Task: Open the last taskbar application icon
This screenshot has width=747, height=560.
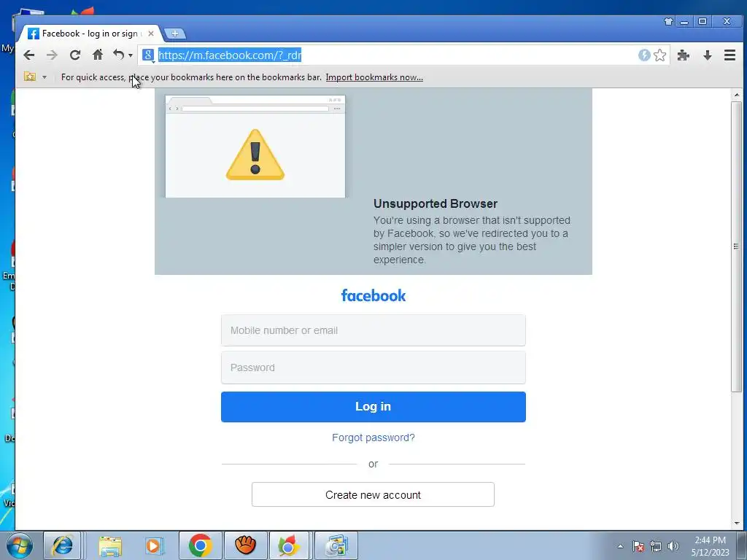Action: (x=336, y=545)
